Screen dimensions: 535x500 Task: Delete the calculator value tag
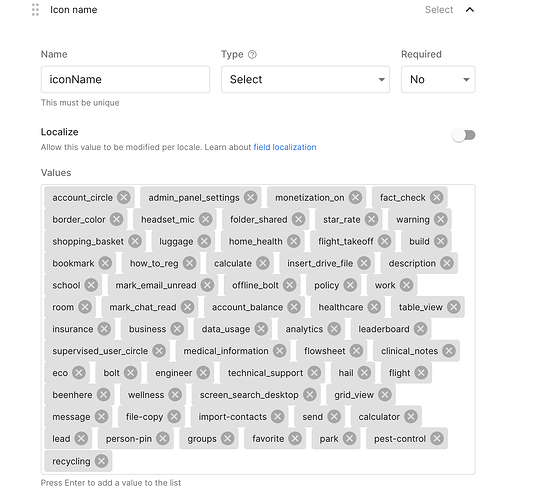[411, 416]
